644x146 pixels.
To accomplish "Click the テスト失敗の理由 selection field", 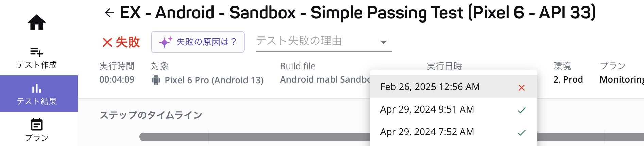I will coord(323,42).
